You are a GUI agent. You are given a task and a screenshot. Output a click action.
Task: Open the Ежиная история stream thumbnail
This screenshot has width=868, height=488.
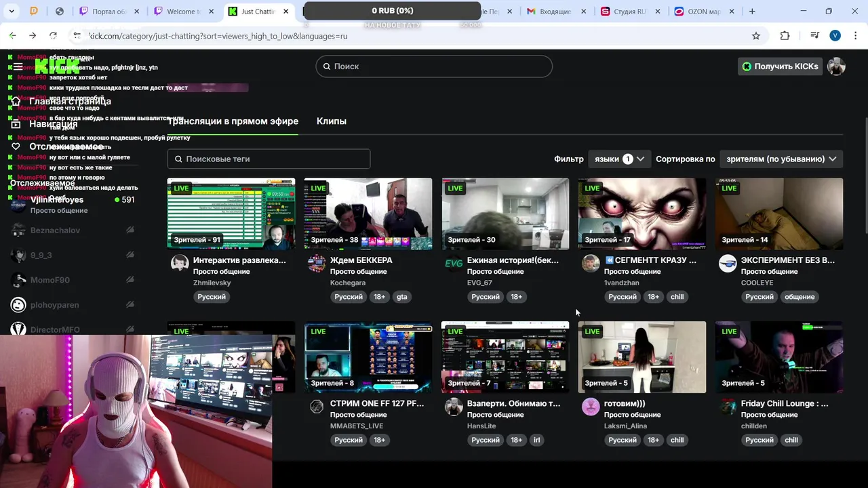pos(505,214)
